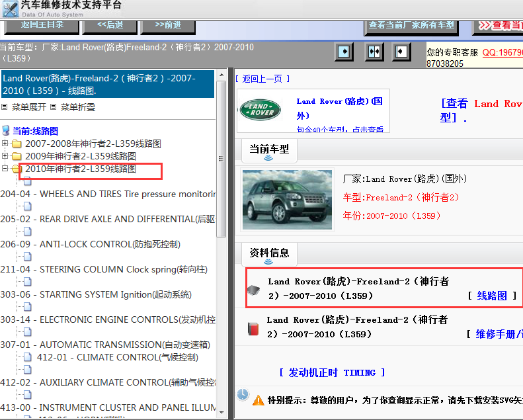
Task: Select 2010年神行者2-L359线路图 tree item
Action: (81, 169)
